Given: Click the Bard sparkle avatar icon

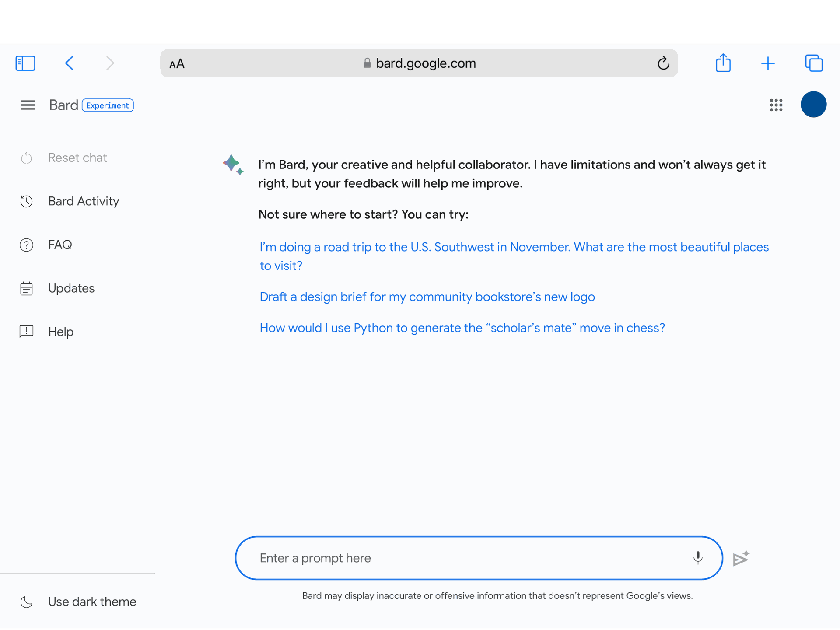Looking at the screenshot, I should pyautogui.click(x=233, y=165).
